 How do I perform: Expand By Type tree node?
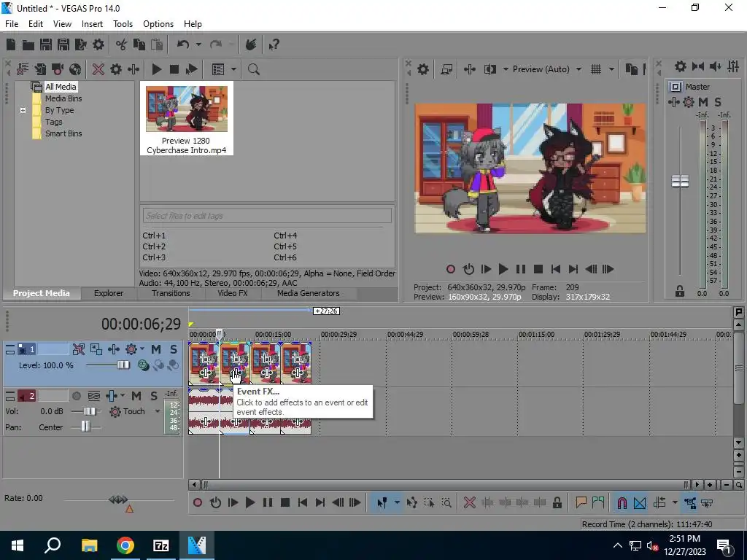(23, 110)
